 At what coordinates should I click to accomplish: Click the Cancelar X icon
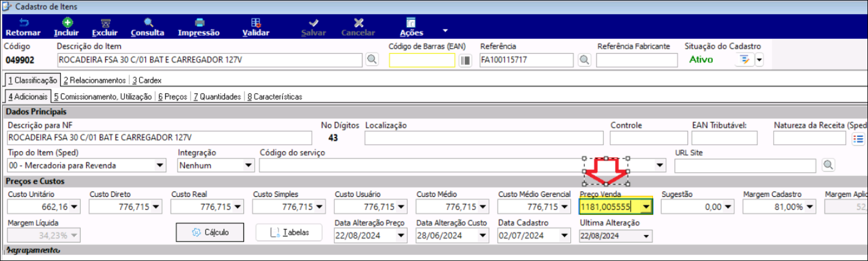coord(359,23)
